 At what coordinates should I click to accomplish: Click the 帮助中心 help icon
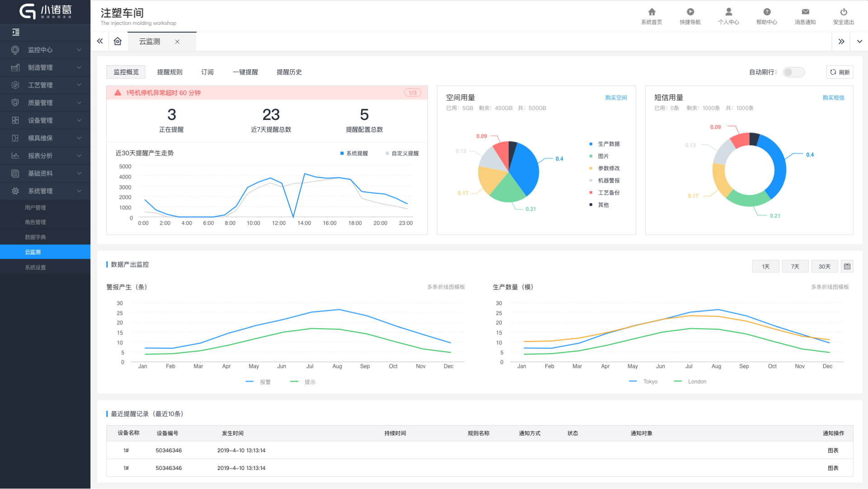pos(767,12)
